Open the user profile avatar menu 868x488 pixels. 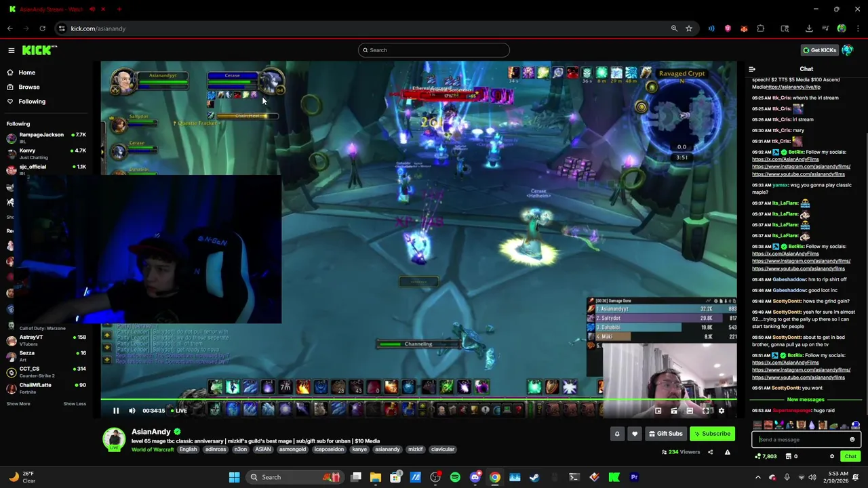click(848, 50)
